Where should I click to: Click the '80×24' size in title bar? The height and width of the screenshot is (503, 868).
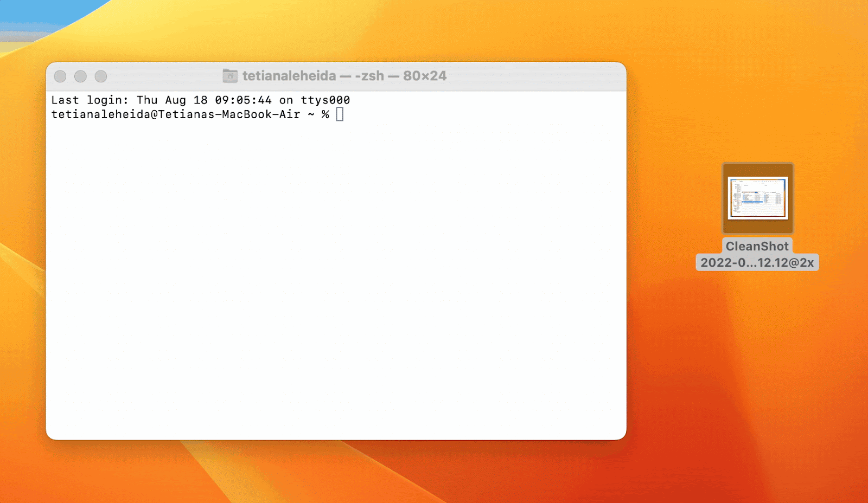425,76
